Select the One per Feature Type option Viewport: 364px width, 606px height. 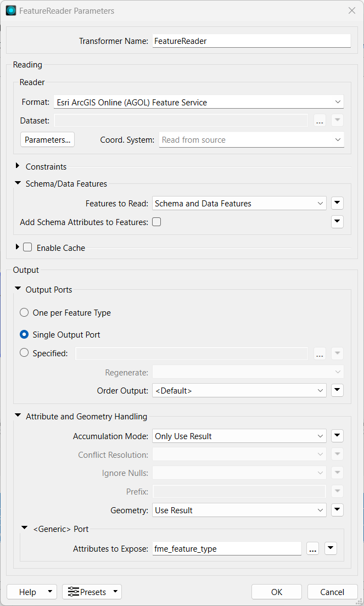coord(24,312)
